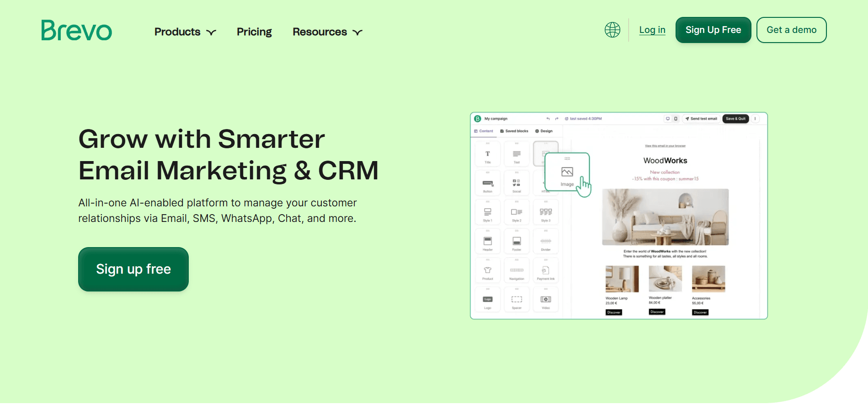The image size is (868, 410).
Task: Select the Video block in the editor preview
Action: point(546,300)
